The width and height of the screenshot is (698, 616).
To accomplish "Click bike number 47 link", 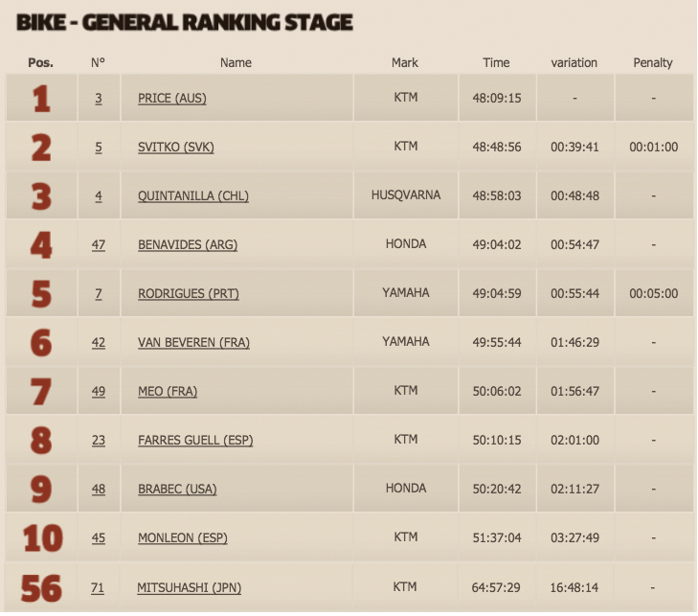I will [x=99, y=244].
